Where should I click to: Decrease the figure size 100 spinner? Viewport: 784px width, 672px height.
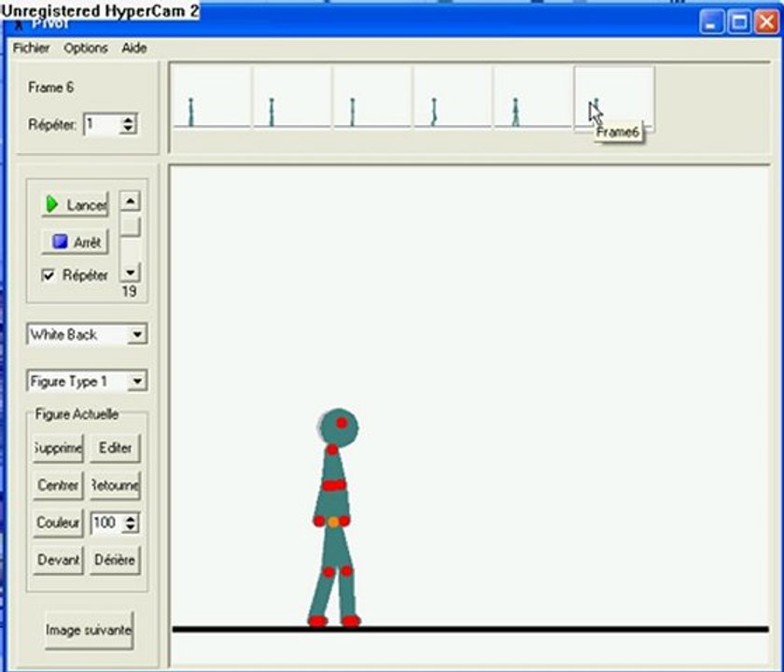pyautogui.click(x=131, y=528)
